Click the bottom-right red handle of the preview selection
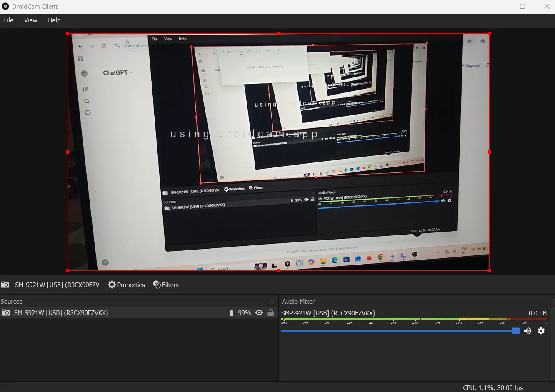The image size is (555, 392). [x=490, y=271]
